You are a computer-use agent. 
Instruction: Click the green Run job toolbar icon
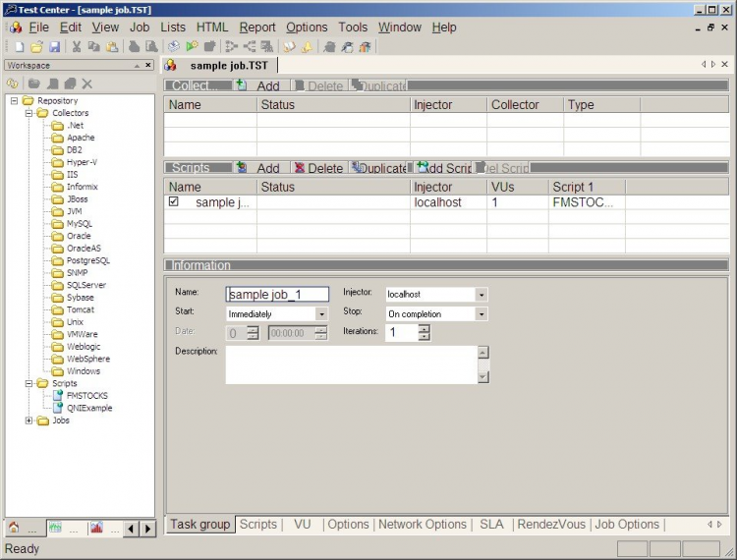point(193,46)
